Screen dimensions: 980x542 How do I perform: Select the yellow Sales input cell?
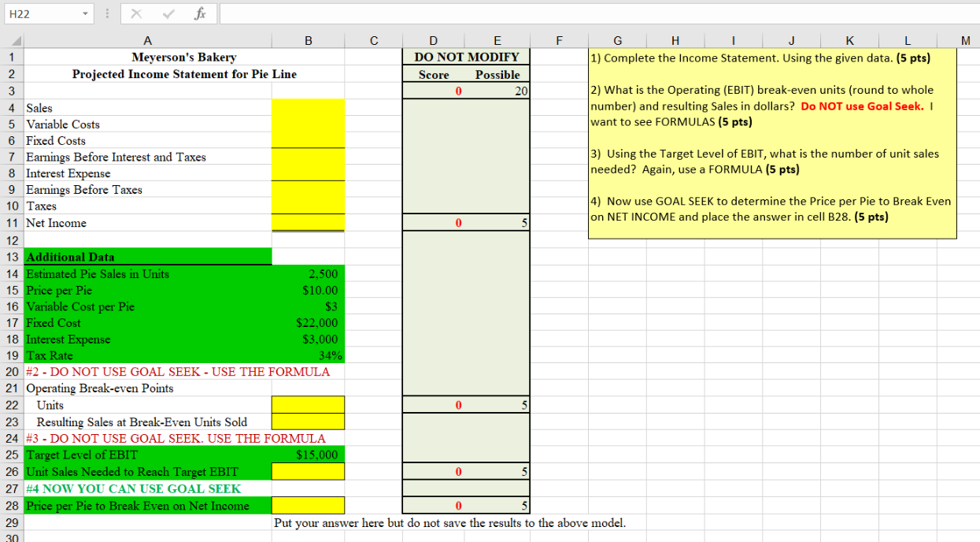pyautogui.click(x=308, y=108)
